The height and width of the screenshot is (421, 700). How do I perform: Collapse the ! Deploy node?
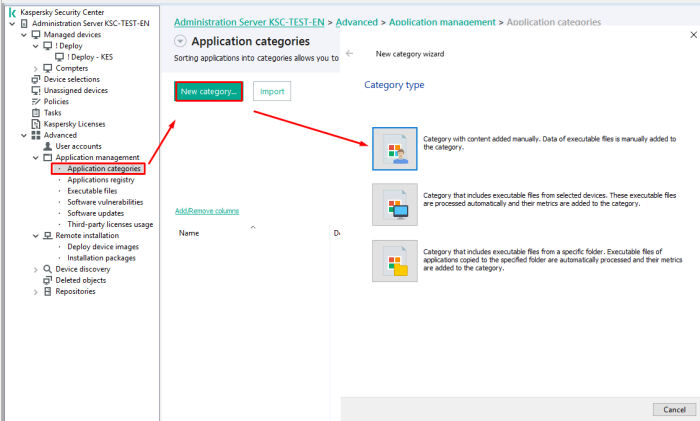(36, 46)
